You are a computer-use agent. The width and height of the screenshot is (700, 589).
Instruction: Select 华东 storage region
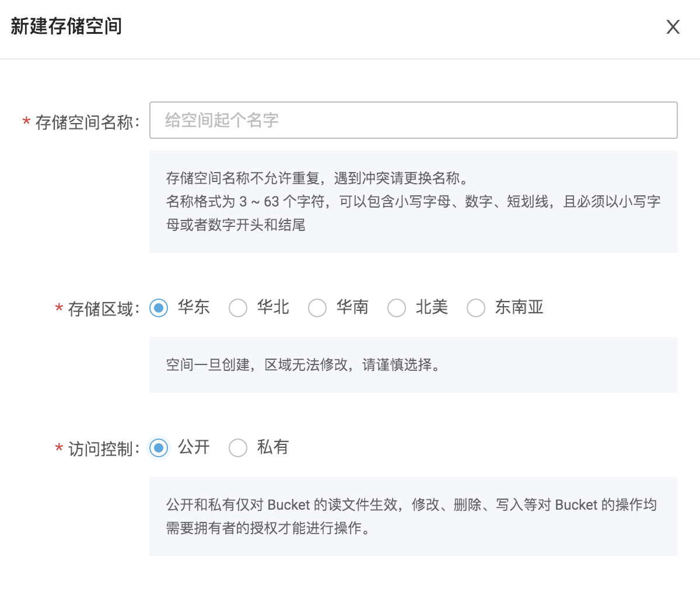[159, 307]
